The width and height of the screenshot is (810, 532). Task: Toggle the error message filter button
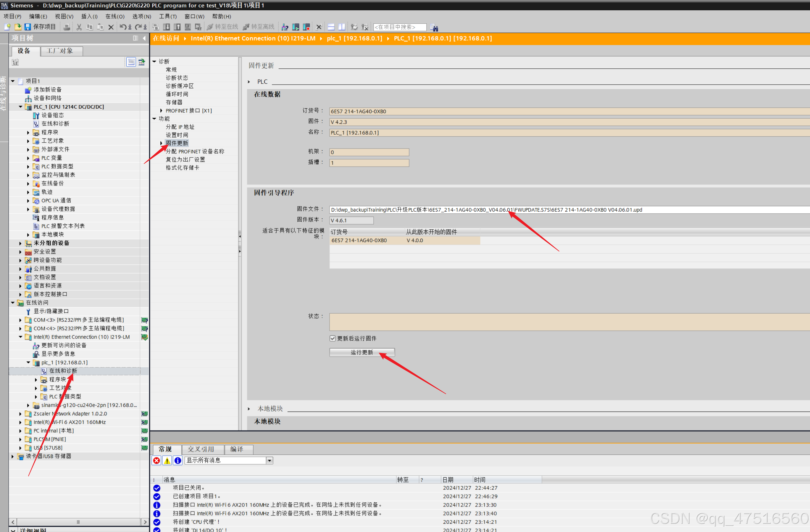pyautogui.click(x=156, y=460)
